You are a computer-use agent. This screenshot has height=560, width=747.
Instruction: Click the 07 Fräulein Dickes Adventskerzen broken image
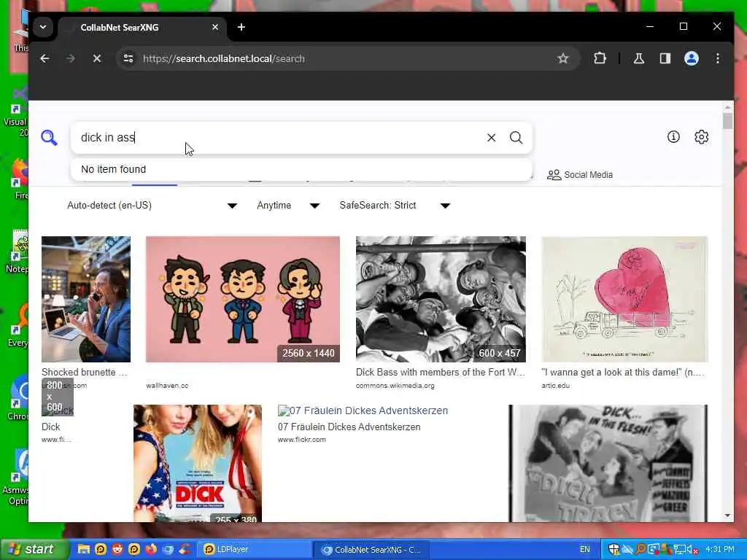click(x=363, y=411)
